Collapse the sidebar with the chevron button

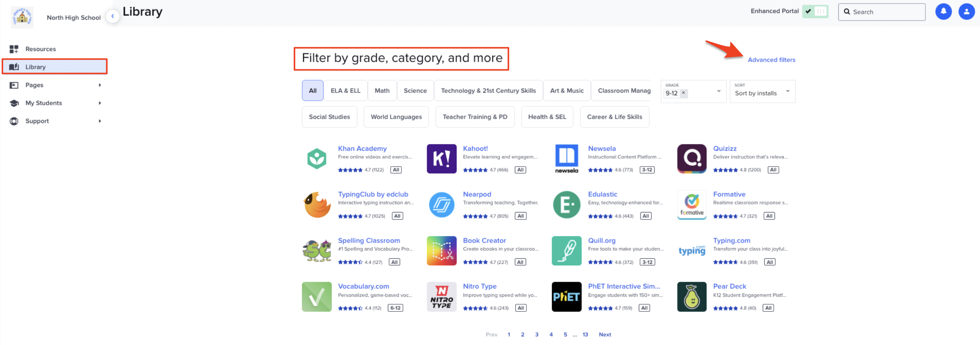(113, 16)
